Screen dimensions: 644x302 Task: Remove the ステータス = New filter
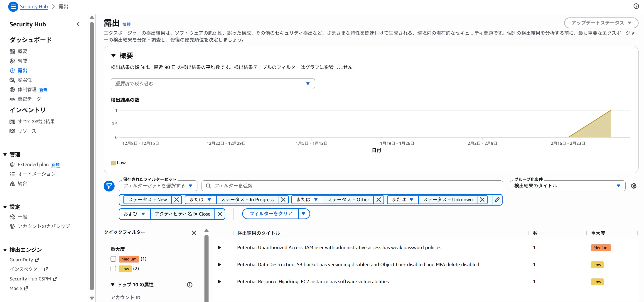pos(177,199)
